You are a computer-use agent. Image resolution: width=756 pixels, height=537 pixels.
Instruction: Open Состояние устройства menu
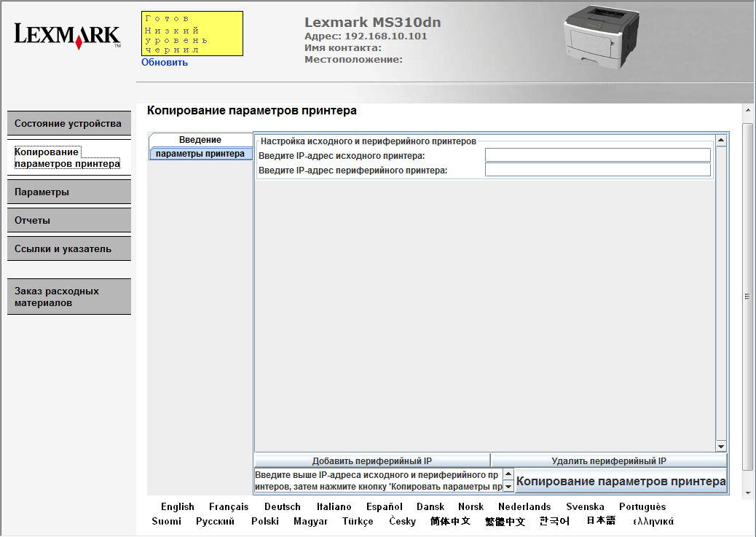(69, 124)
